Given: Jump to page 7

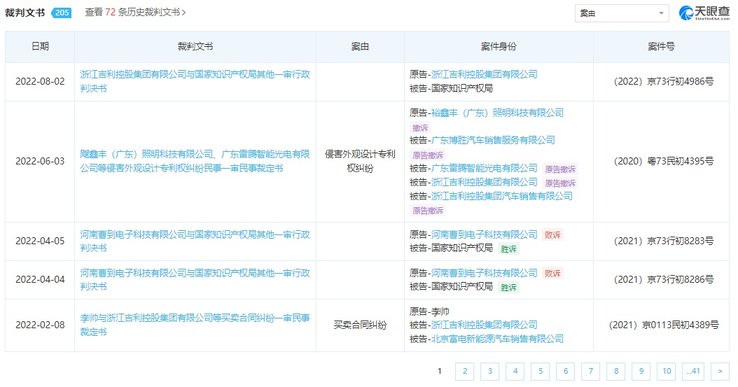Looking at the screenshot, I should tap(591, 371).
